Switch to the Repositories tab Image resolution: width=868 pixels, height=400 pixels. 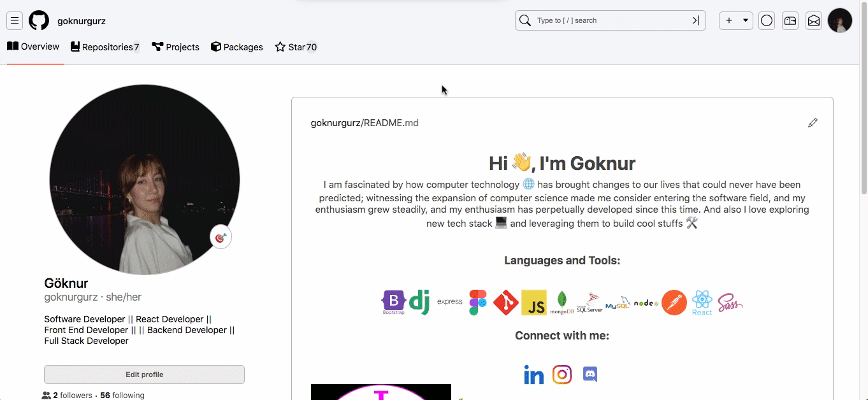point(105,47)
